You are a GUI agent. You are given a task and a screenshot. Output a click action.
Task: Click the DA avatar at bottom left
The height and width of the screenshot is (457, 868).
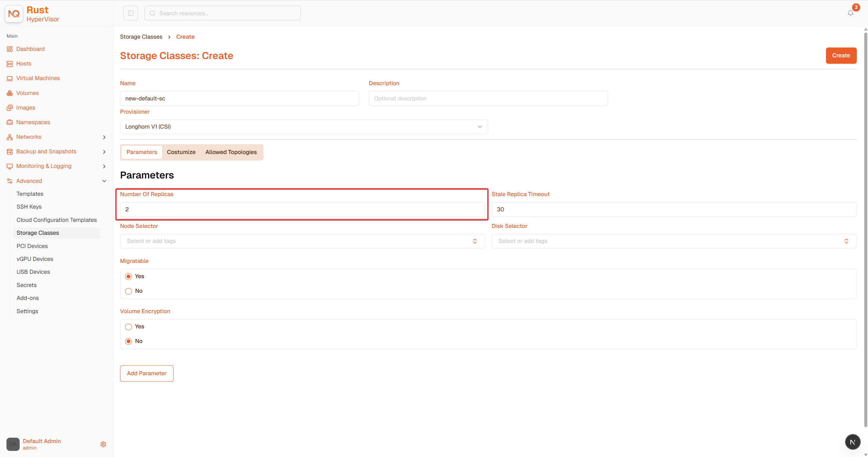(x=13, y=444)
